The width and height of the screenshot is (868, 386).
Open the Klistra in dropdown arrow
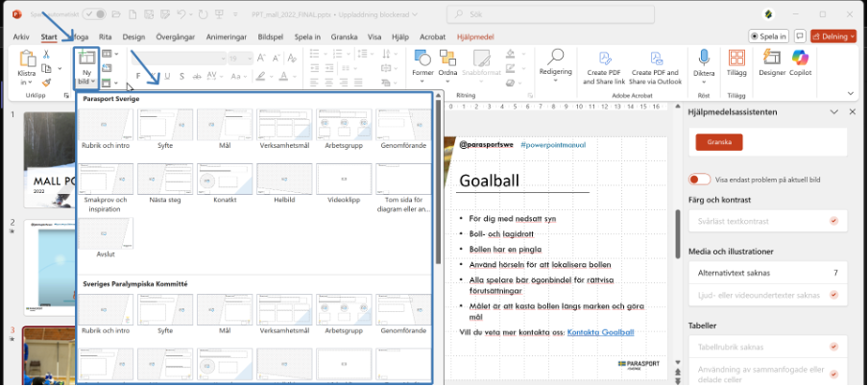coord(30,83)
